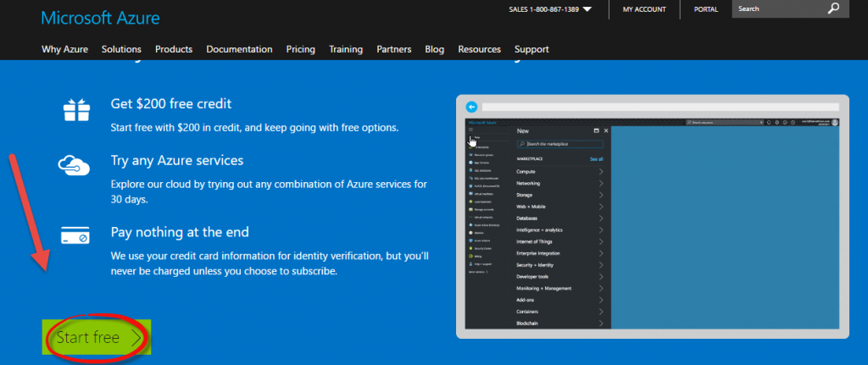Click 'Security + Identity' in the preview
868x365 pixels.
click(x=535, y=265)
